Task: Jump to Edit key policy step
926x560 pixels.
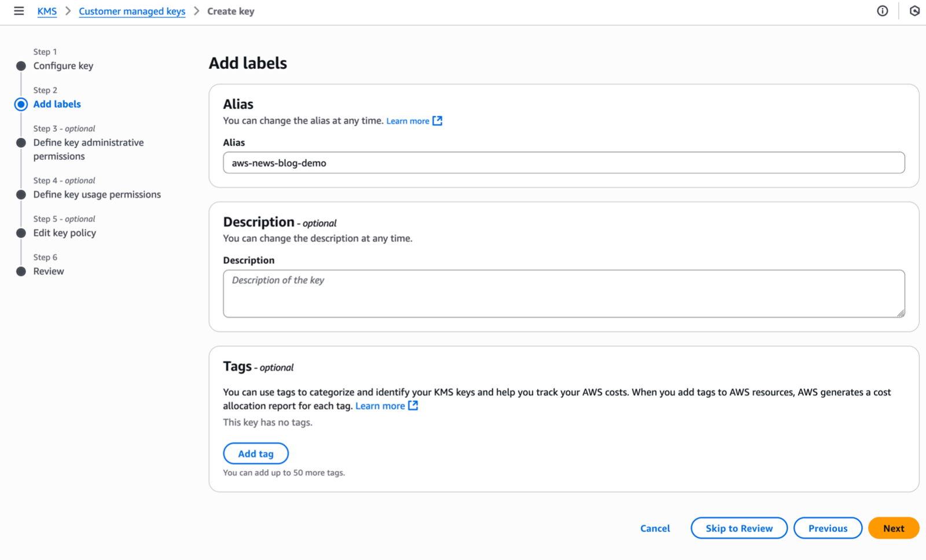Action: [64, 233]
